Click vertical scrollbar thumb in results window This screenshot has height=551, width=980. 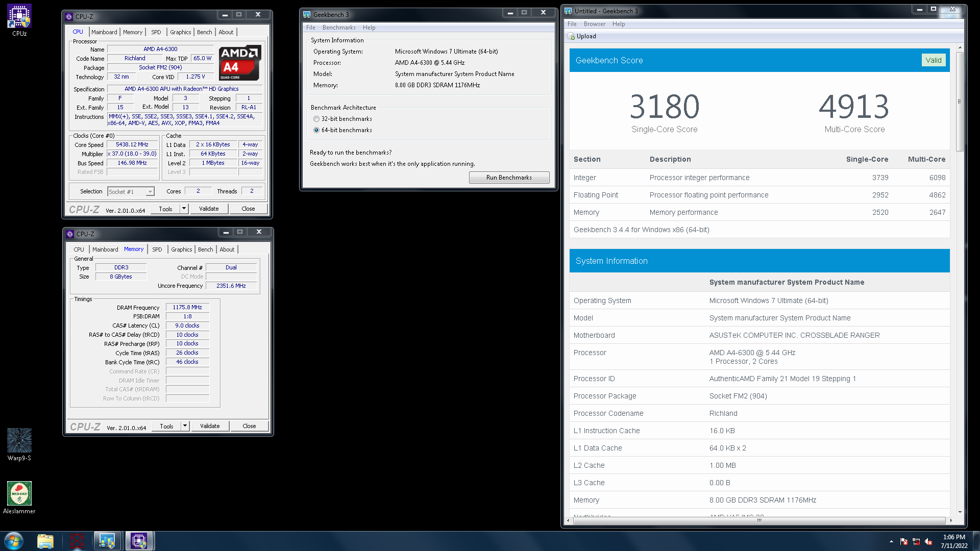[960, 102]
